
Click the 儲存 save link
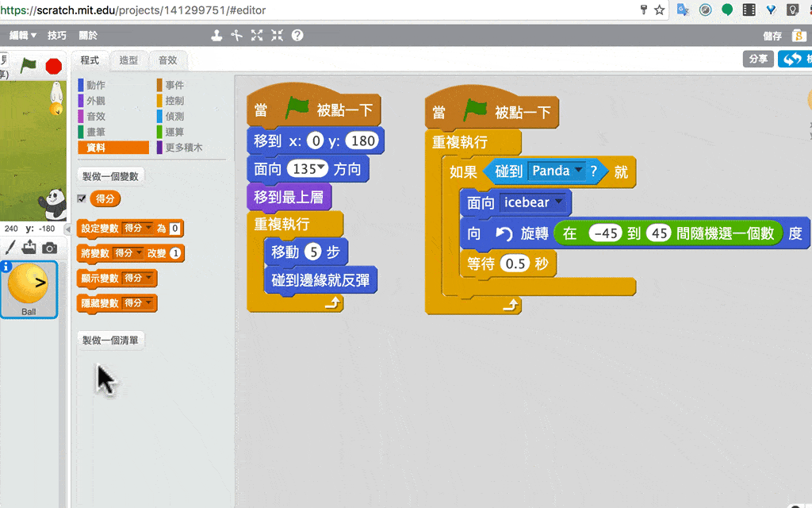pos(772,36)
